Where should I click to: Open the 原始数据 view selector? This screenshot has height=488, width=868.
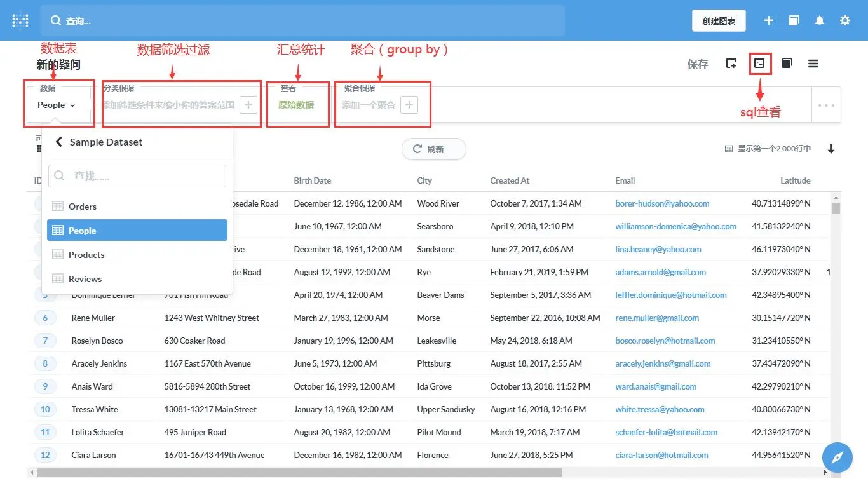tap(296, 105)
